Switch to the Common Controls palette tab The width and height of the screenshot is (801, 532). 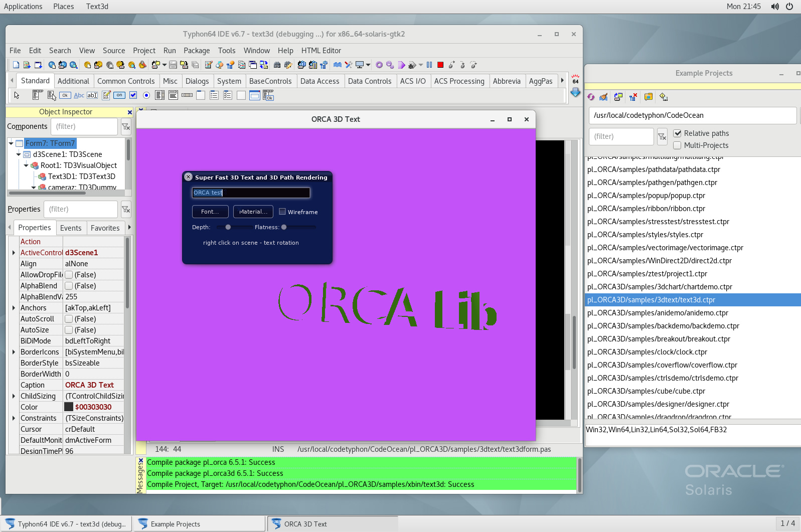pyautogui.click(x=126, y=81)
